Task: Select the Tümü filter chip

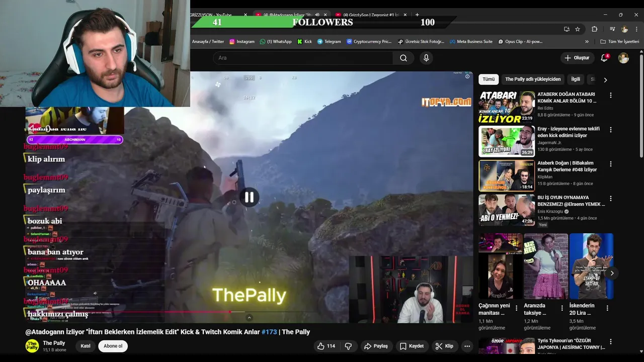Action: [x=489, y=79]
